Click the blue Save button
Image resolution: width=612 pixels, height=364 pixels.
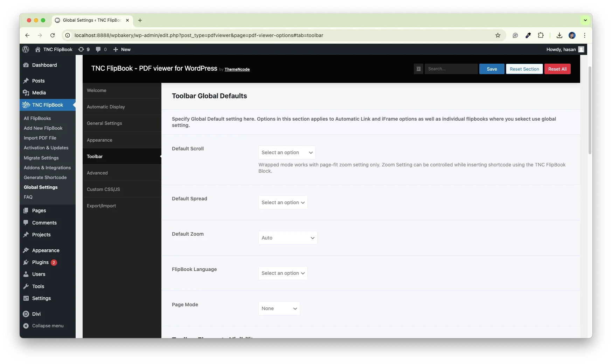(492, 69)
